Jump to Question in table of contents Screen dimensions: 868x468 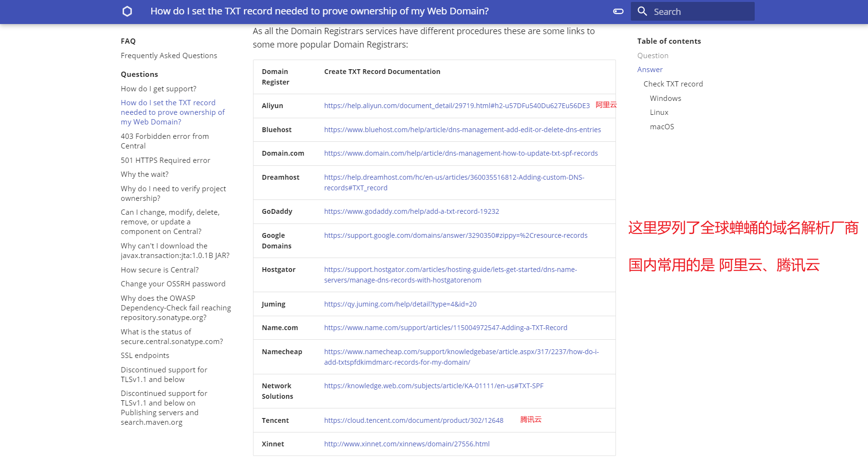click(x=653, y=56)
